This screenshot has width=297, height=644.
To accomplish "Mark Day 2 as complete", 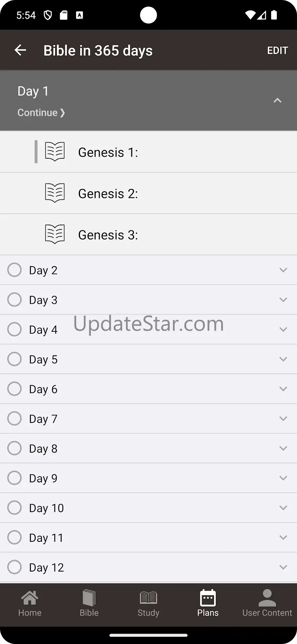I will pyautogui.click(x=14, y=270).
